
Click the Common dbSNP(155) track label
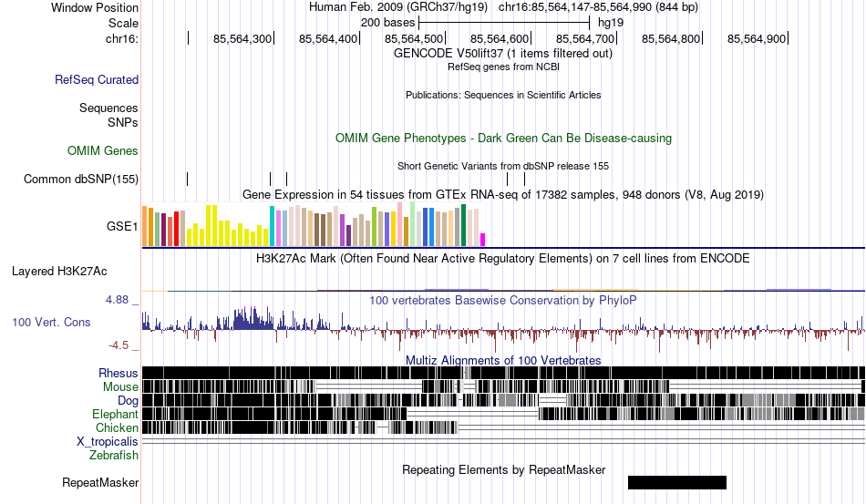point(81,179)
